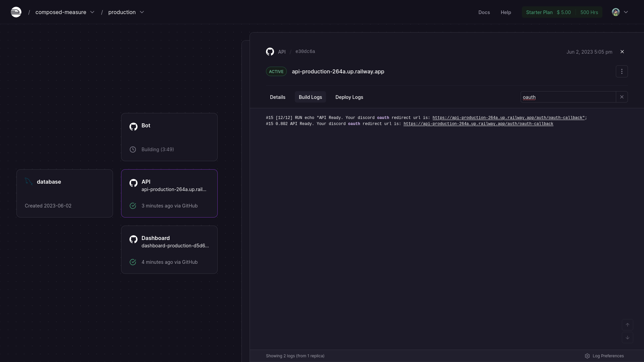Viewport: 644px width, 362px height.
Task: Click the green success check on Dashboard card
Action: tap(132, 262)
